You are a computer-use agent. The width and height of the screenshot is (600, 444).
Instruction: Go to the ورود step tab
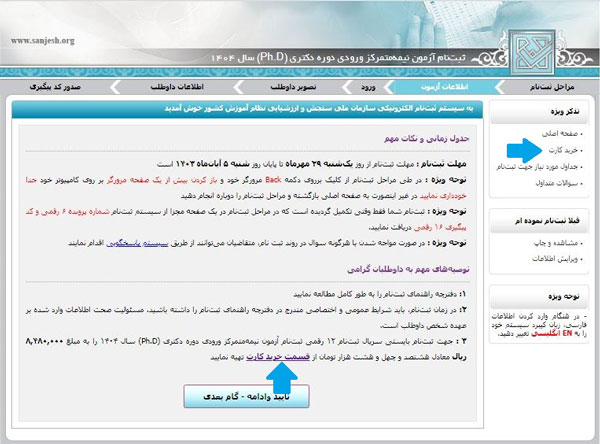368,87
